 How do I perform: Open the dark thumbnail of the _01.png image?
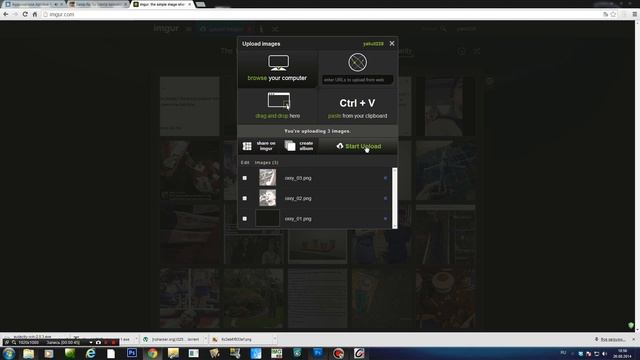click(x=267, y=218)
